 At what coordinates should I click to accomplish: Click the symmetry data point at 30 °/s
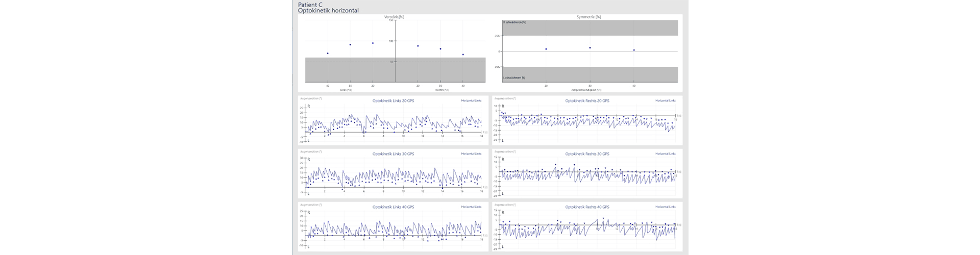[x=590, y=48]
